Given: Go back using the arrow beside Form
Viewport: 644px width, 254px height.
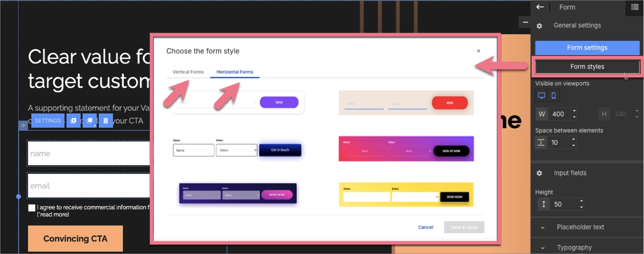Looking at the screenshot, I should [x=540, y=7].
